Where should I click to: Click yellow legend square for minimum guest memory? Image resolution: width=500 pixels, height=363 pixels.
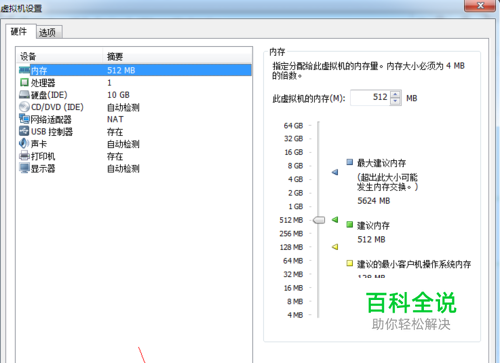click(349, 263)
